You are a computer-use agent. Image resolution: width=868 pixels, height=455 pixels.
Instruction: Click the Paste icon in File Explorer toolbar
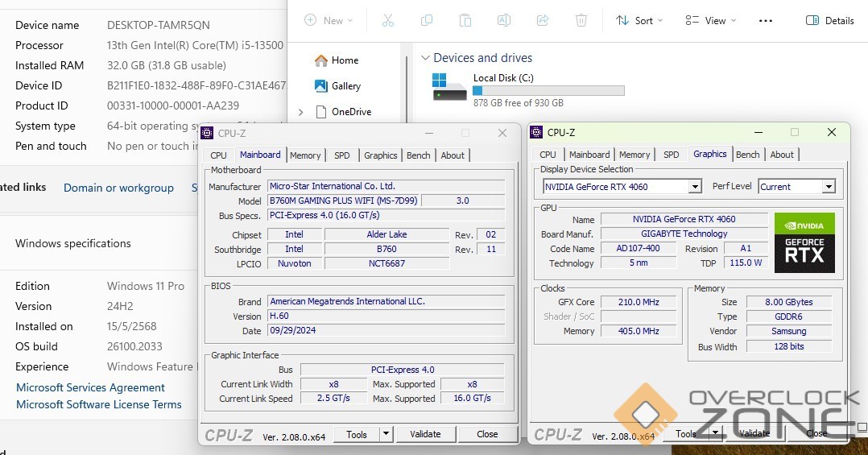tap(465, 20)
